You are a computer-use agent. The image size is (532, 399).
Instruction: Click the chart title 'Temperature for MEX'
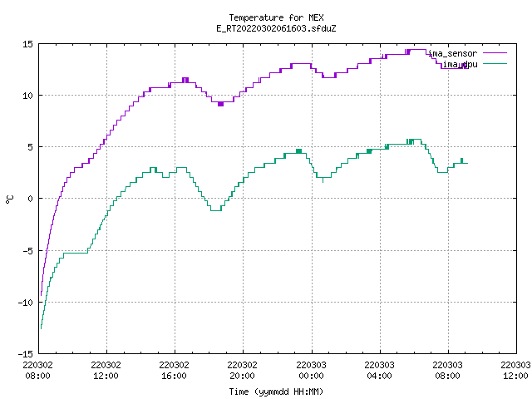pos(276,17)
